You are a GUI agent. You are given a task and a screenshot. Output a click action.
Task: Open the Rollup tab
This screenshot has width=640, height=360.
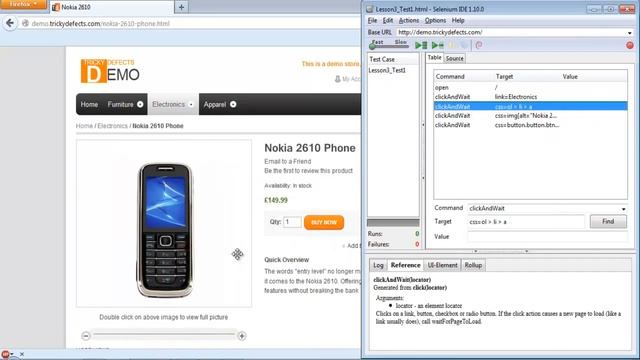click(473, 265)
